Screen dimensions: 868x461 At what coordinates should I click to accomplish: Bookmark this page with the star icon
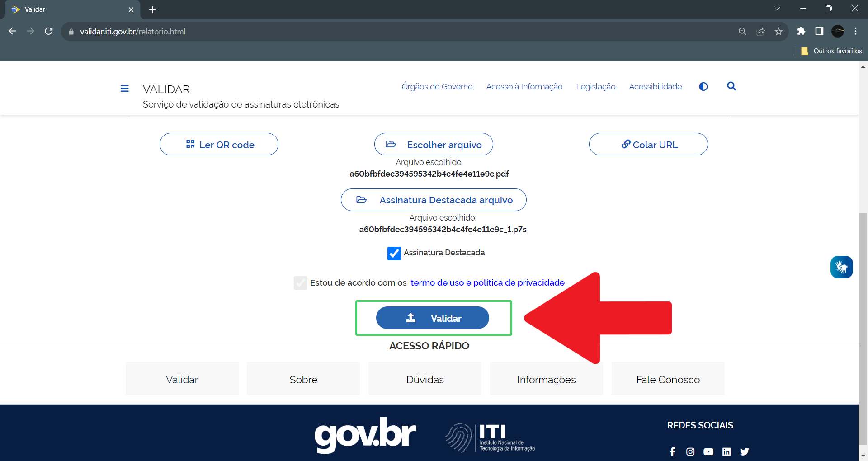778,32
